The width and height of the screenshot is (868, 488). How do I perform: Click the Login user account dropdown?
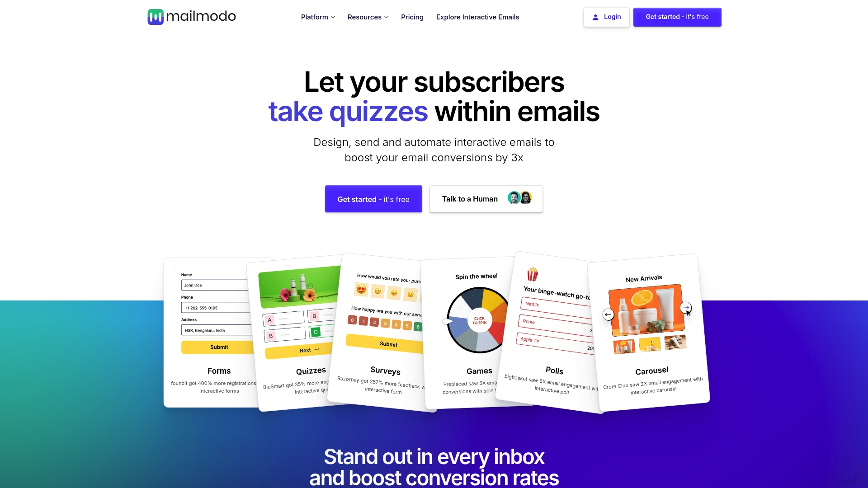click(x=606, y=17)
